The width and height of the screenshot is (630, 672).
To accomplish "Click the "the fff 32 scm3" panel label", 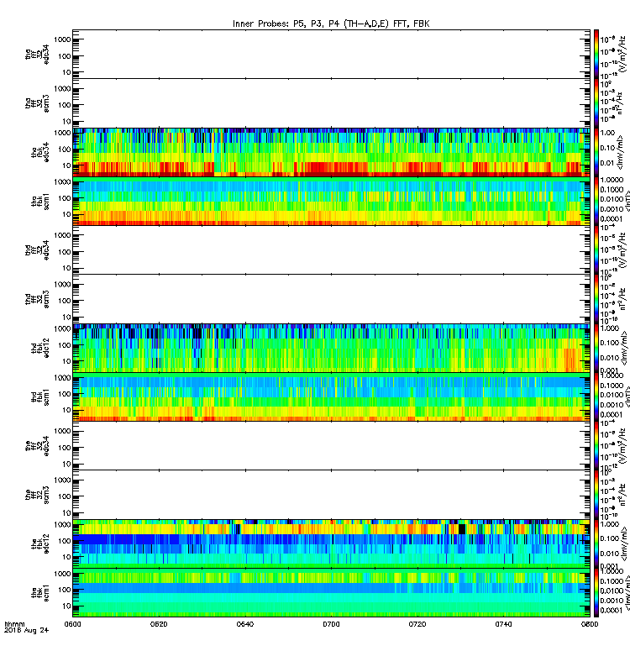I will [37, 495].
